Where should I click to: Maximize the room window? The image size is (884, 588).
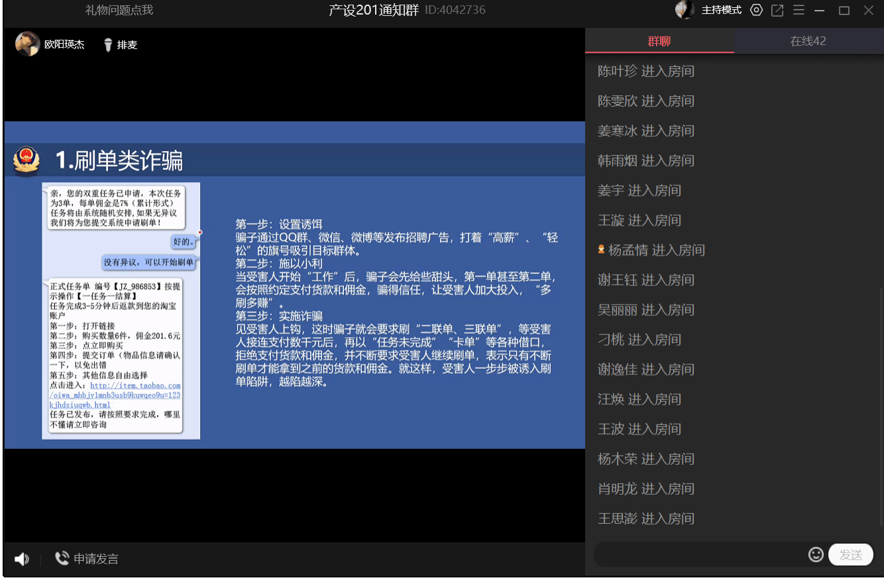(844, 11)
